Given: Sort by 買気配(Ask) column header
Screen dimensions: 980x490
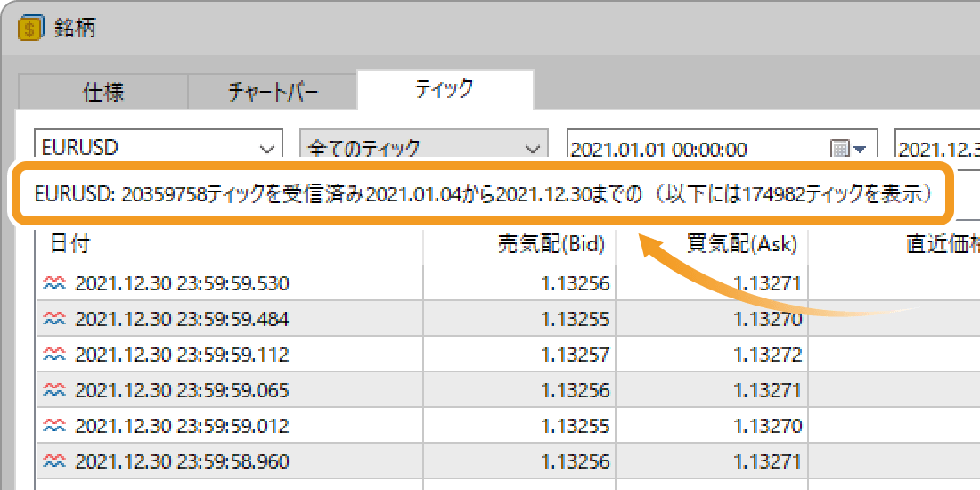Looking at the screenshot, I should point(712,245).
